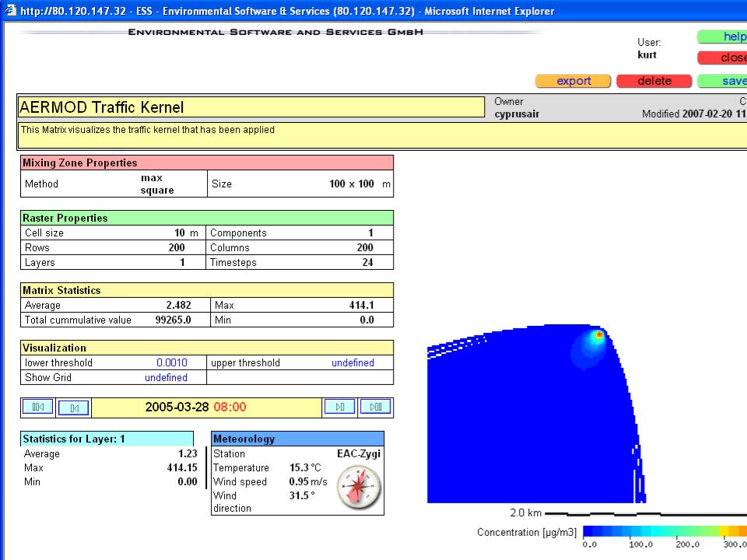Click the wind direction compass icon
Screen dimensions: 747x560
(359, 487)
